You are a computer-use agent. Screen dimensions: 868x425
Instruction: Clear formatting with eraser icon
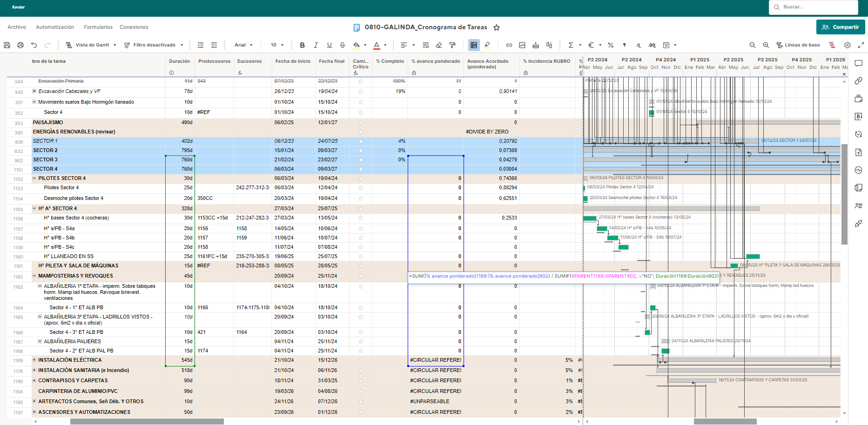click(439, 45)
